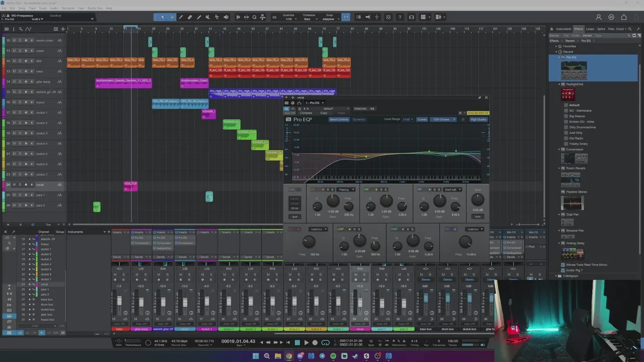Select the Split tool in the toolbar
This screenshot has height=362, width=644.
tap(181, 17)
